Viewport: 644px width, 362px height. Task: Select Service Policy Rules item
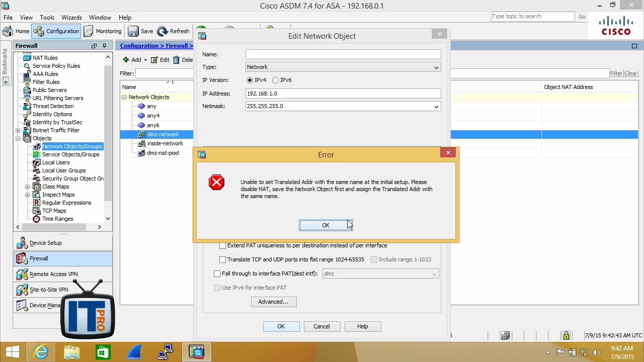click(x=56, y=66)
